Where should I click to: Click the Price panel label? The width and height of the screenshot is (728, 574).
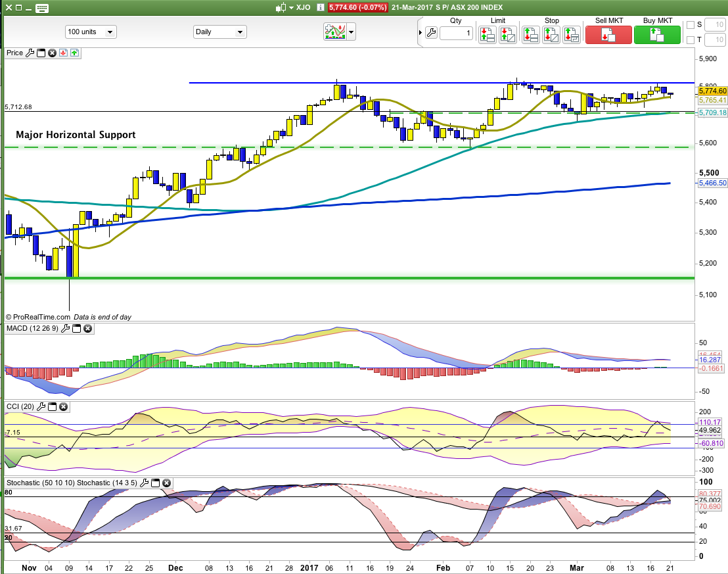pyautogui.click(x=14, y=53)
